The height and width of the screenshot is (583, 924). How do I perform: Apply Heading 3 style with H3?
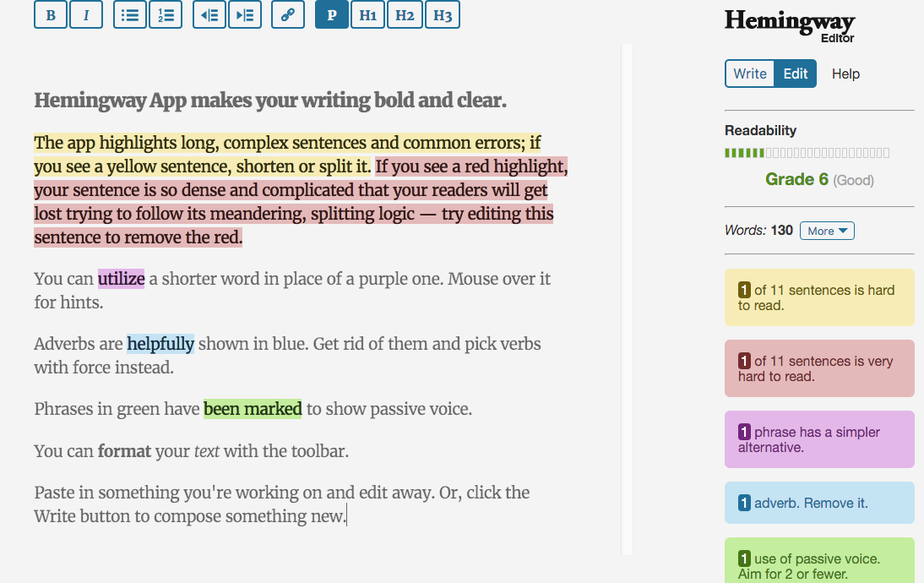click(x=443, y=14)
